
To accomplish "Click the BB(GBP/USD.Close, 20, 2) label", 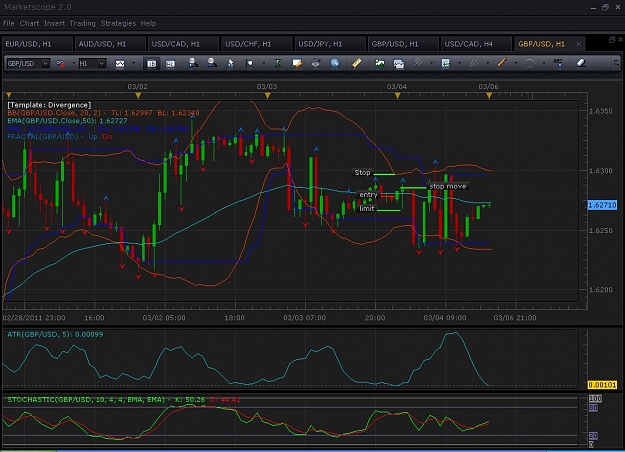I will [103, 113].
